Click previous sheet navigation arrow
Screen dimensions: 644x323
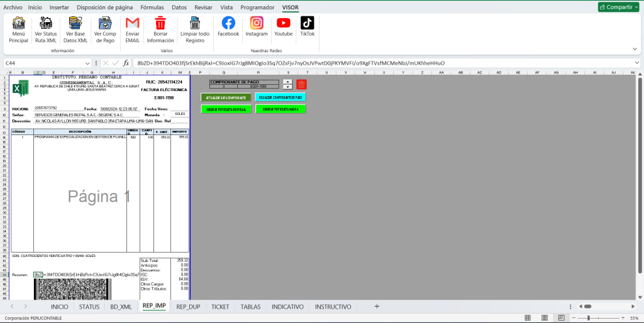click(12, 307)
